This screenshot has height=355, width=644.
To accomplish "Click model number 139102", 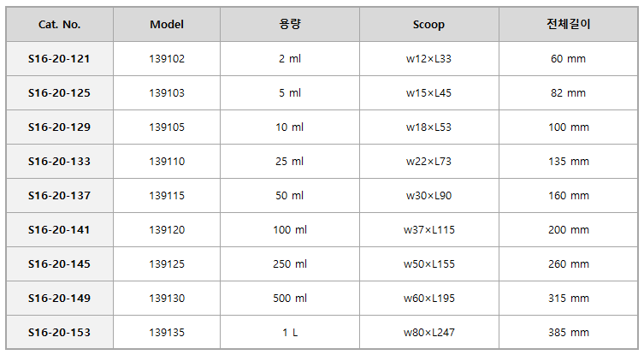I will 167,59.
